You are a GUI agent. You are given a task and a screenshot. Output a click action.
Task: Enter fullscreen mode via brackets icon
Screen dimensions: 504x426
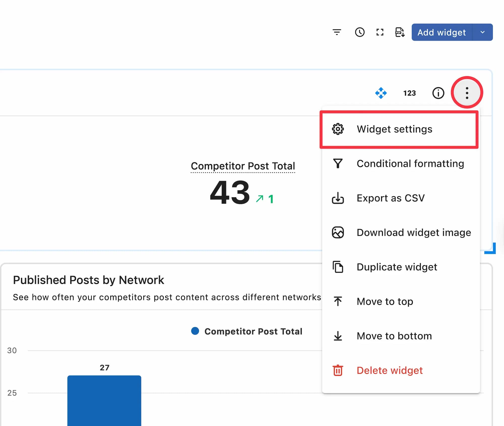pyautogui.click(x=380, y=32)
